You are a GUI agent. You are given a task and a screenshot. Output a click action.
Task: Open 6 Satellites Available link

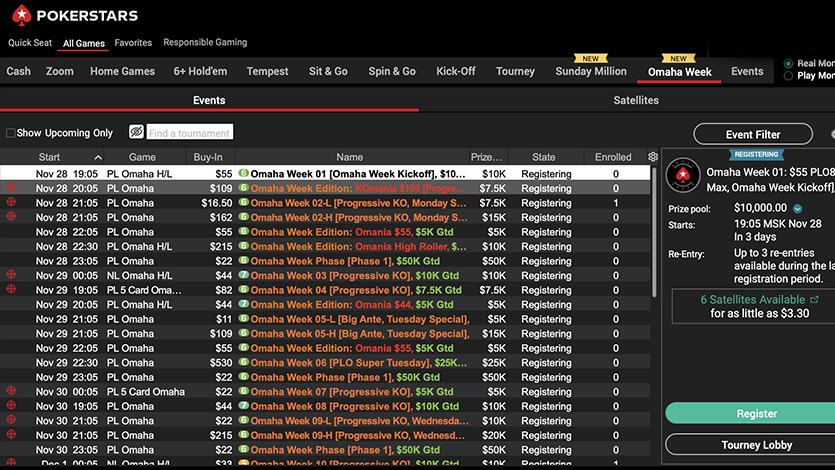point(752,300)
